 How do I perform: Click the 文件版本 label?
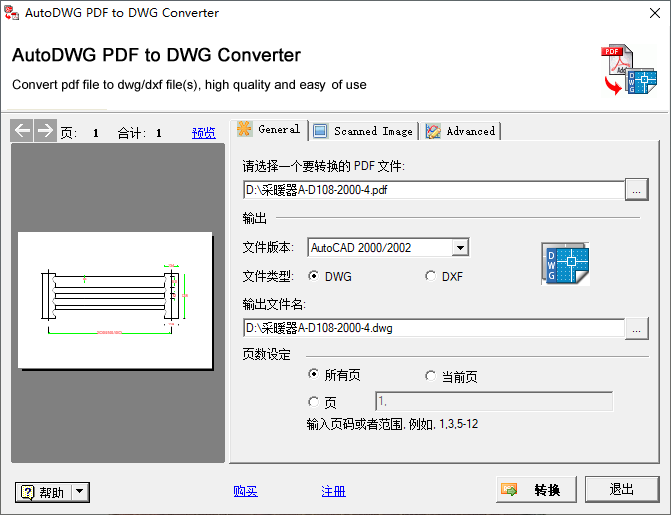click(268, 247)
